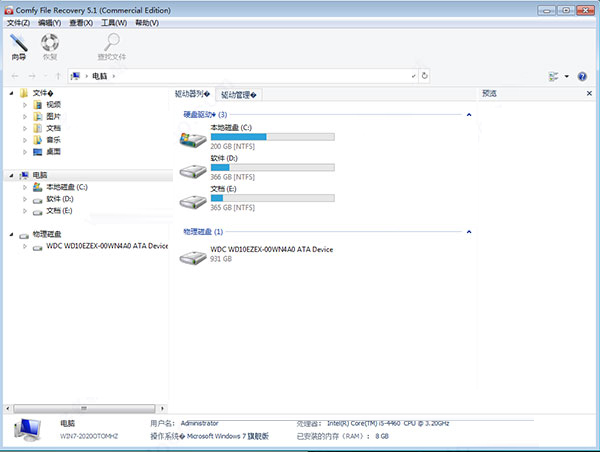Collapse the 物理磁盘 tree node
This screenshot has height=452, width=600.
pos(12,234)
